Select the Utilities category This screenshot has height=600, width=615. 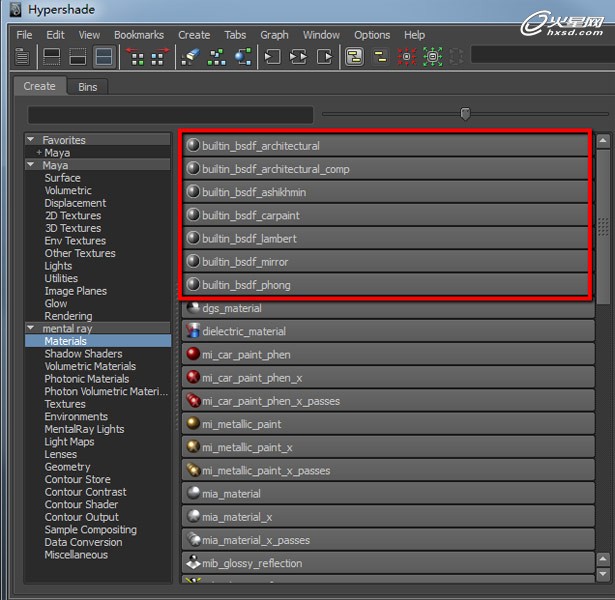(61, 278)
